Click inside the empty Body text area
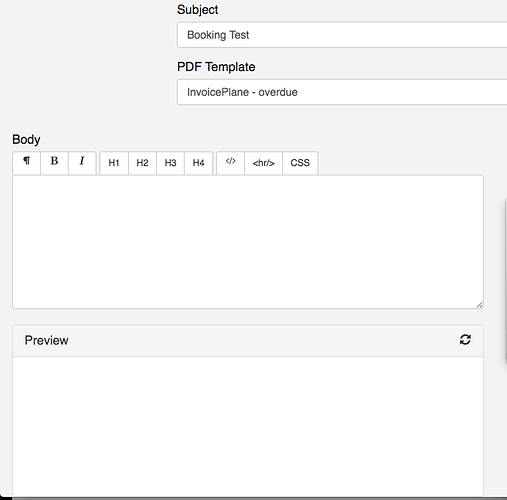The width and height of the screenshot is (507, 500). click(248, 242)
